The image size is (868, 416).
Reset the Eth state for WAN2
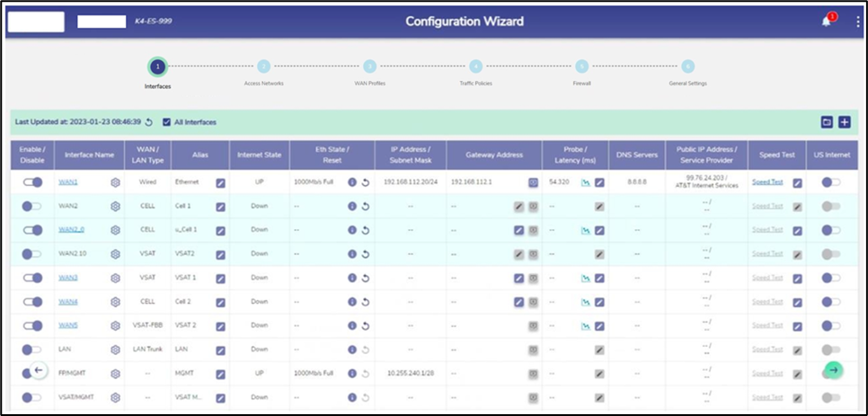tap(365, 206)
